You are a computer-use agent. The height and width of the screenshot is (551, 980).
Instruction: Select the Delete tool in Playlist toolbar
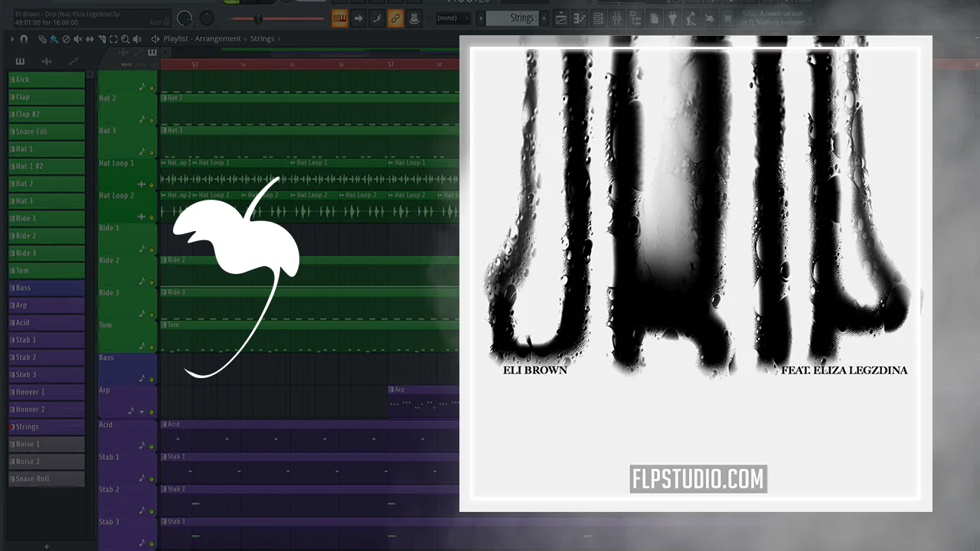[x=66, y=39]
